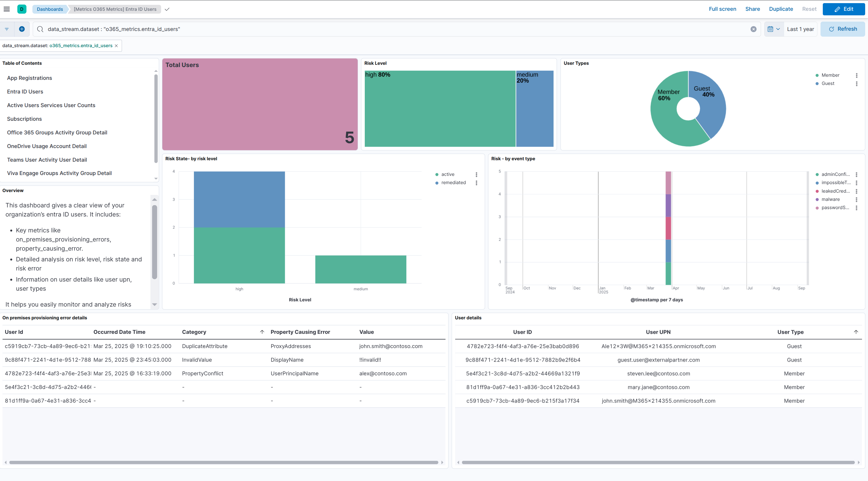Click the data_stream.dataset filter pill to edit
Viewport: 868px width, 481px height.
click(57, 45)
